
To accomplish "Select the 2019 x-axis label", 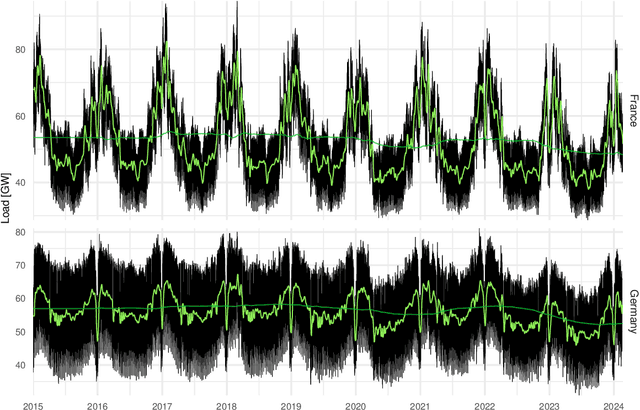I will tap(291, 406).
